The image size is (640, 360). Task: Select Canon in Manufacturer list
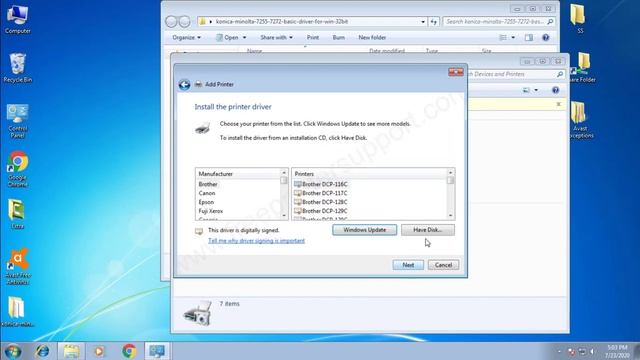point(207,193)
